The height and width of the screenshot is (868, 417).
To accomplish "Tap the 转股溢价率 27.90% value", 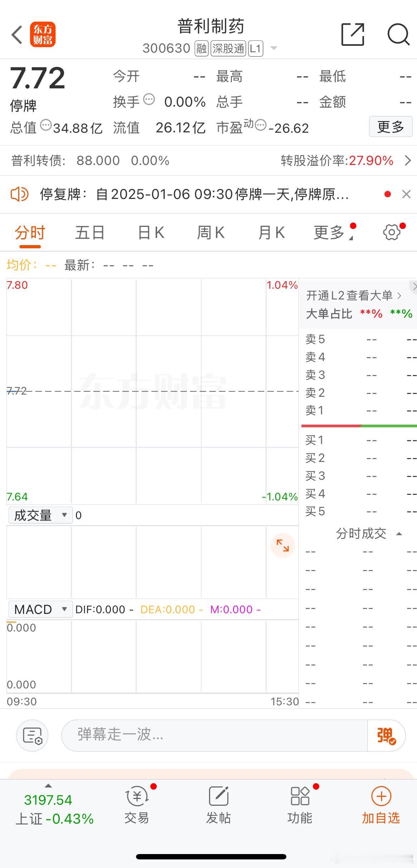I will pos(371,160).
